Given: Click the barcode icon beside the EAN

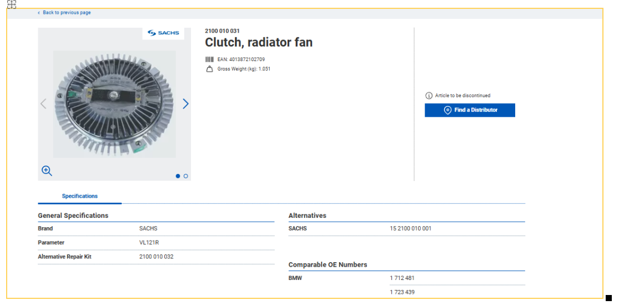Looking at the screenshot, I should click(x=209, y=59).
